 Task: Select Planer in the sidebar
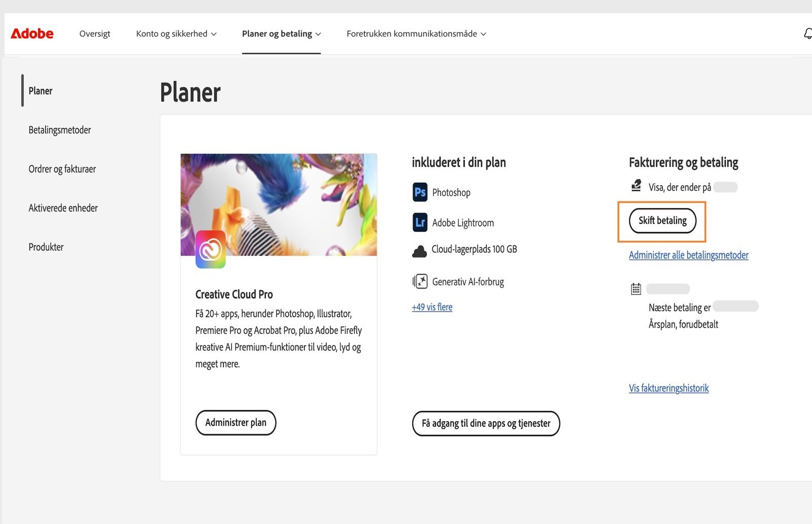(x=41, y=91)
